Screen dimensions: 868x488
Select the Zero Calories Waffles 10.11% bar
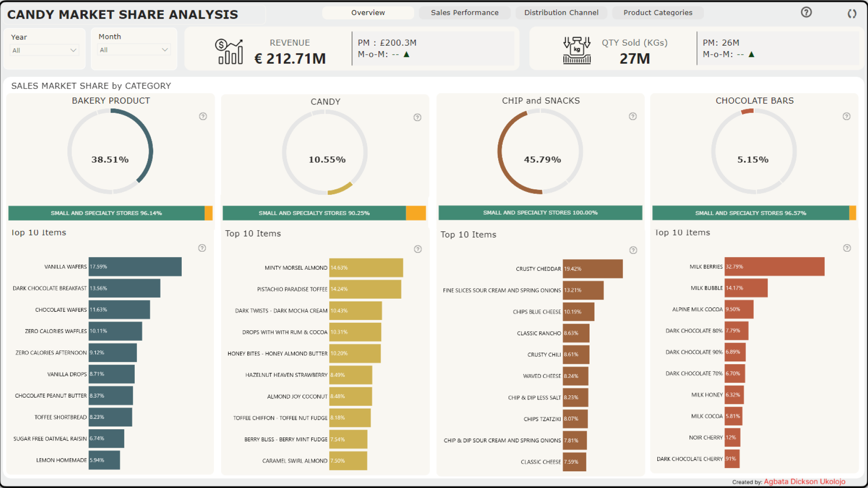115,331
